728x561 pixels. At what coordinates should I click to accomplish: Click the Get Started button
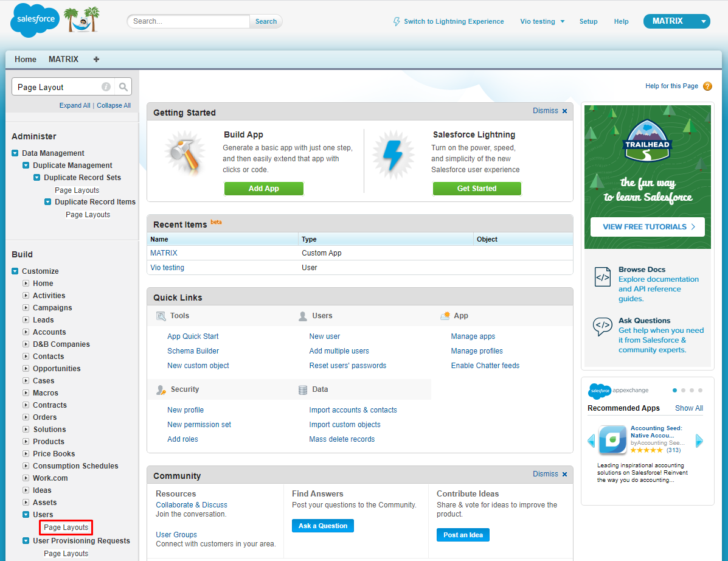point(477,189)
